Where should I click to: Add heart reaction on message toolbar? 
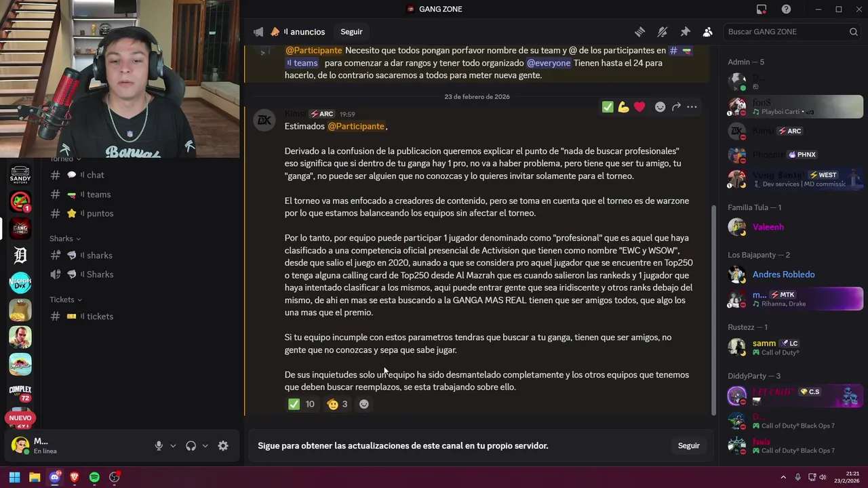click(639, 107)
